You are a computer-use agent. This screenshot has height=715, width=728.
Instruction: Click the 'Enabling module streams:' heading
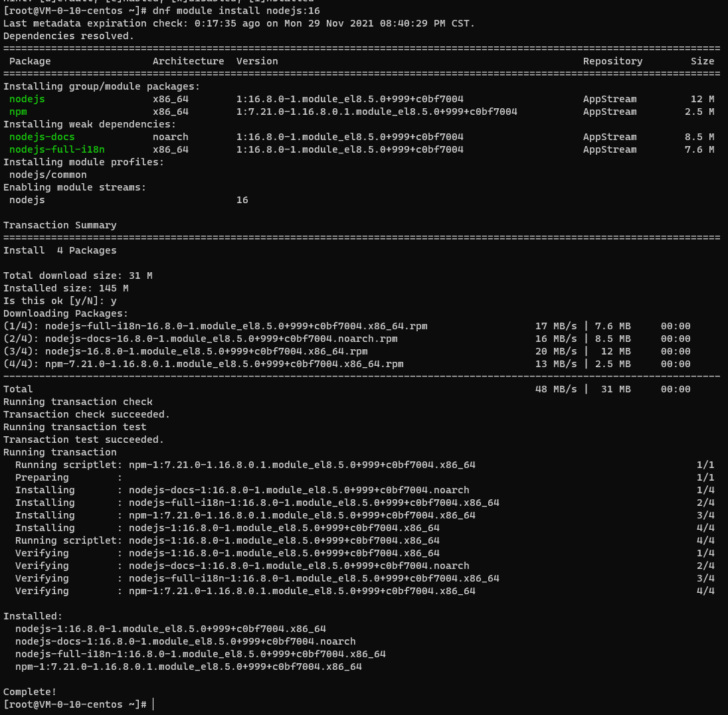pos(74,187)
